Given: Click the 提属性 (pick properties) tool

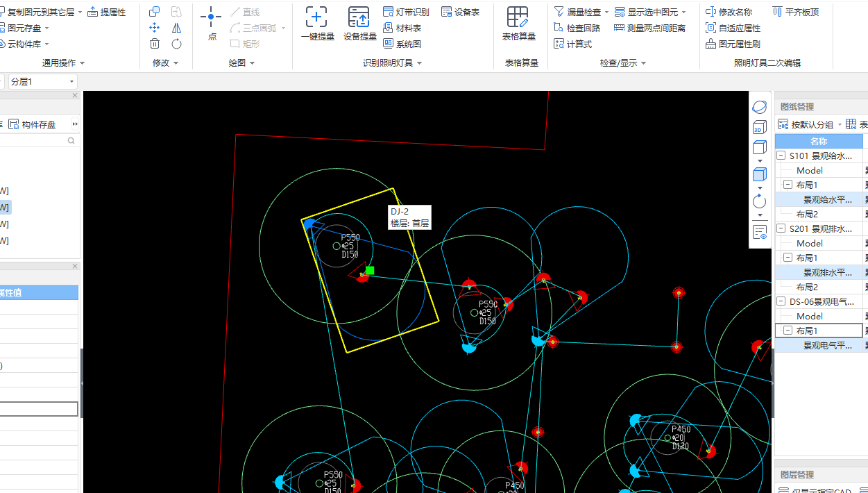Looking at the screenshot, I should point(107,12).
